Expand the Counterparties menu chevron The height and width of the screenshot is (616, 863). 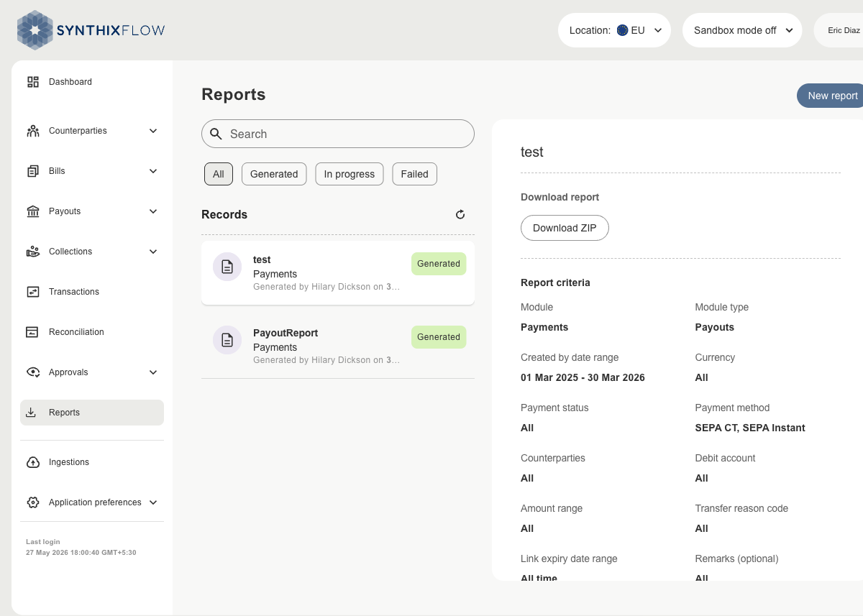pyautogui.click(x=152, y=131)
